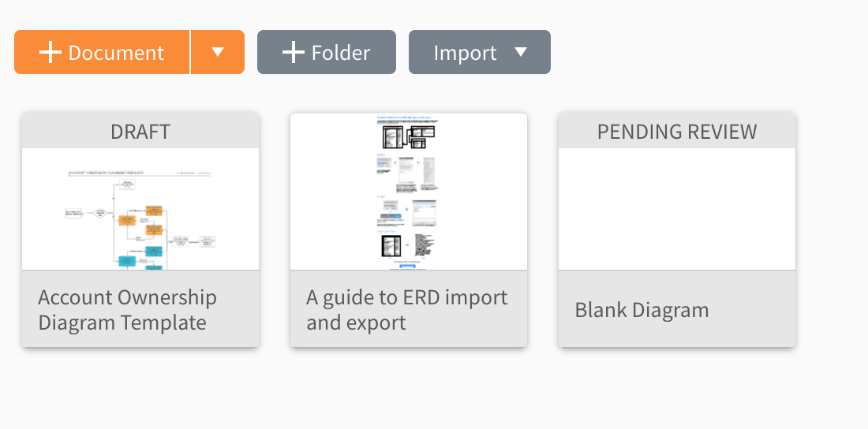Click the Folder button text

(x=341, y=53)
